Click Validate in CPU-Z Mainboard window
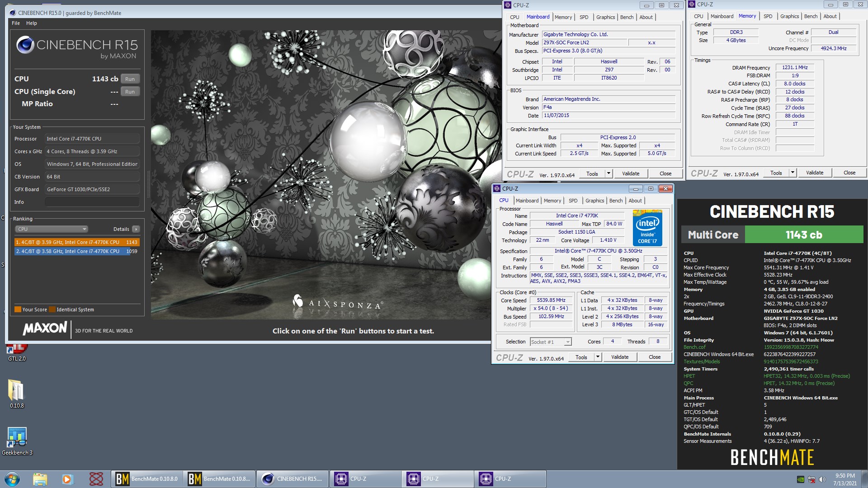The width and height of the screenshot is (868, 488). tap(631, 174)
